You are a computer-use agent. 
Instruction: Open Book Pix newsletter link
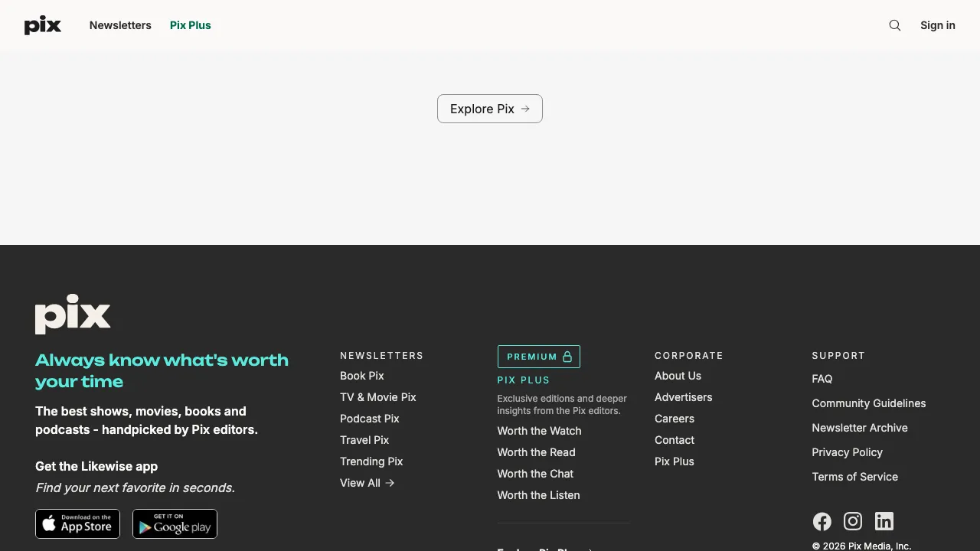point(362,376)
